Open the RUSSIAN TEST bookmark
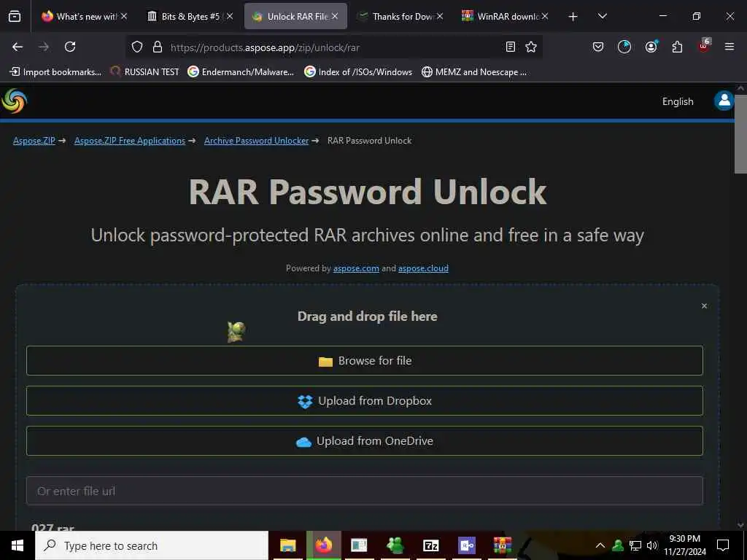The image size is (747, 560). point(144,72)
